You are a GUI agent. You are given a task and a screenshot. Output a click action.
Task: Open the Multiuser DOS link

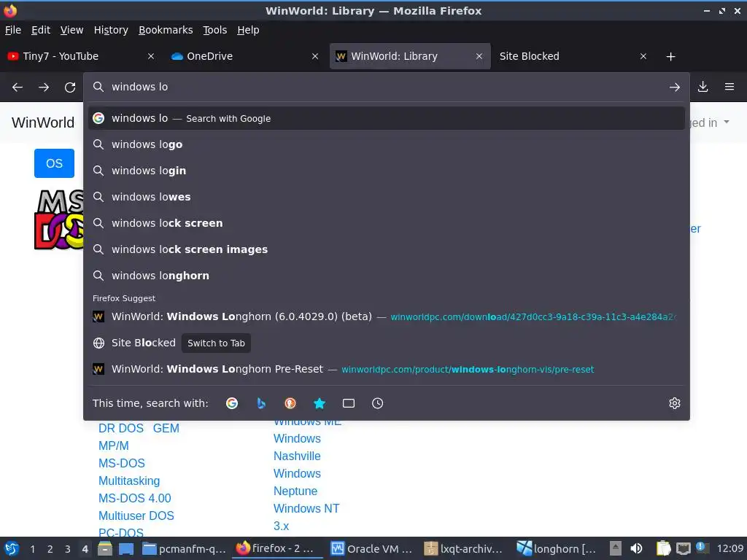click(x=136, y=516)
